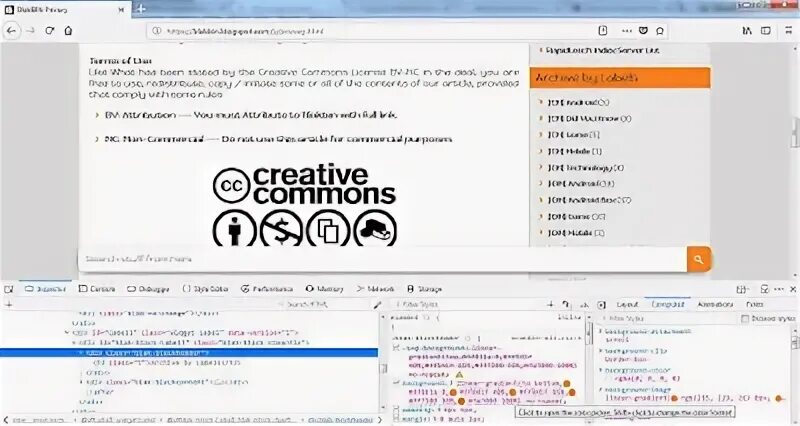
Task: Focus the Search HTML field
Action: coord(324,305)
